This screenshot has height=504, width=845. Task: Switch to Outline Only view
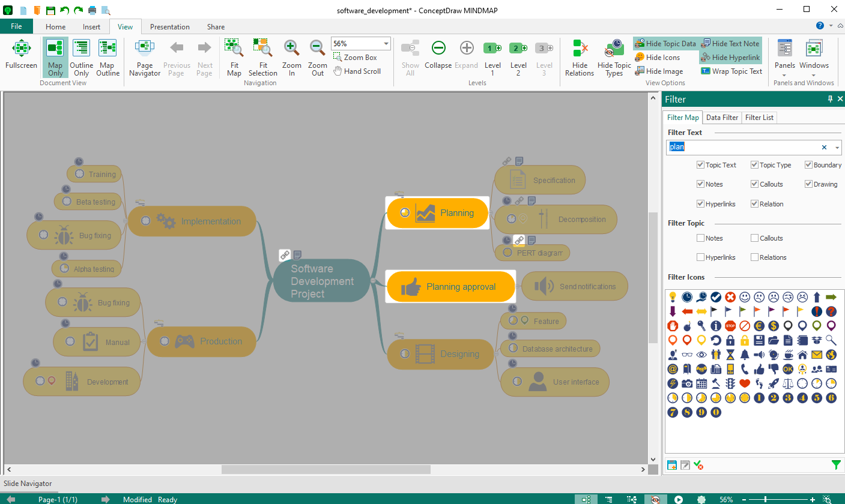pyautogui.click(x=81, y=58)
